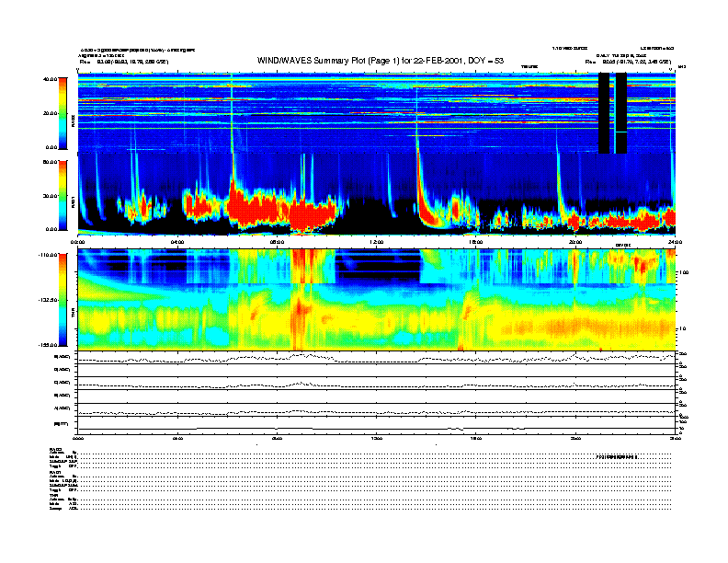
Task: Click the second black data-gap bar in RAD2
Action: (x=621, y=113)
